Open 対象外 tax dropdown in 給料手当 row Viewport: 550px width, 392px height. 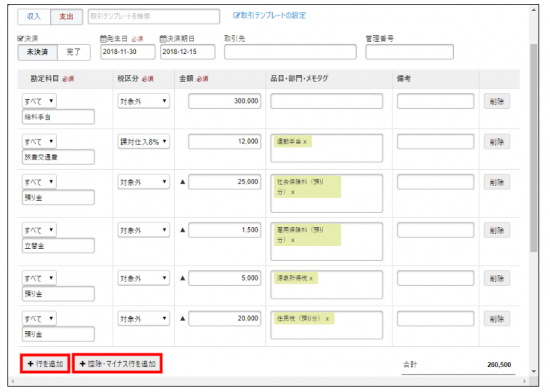[143, 101]
